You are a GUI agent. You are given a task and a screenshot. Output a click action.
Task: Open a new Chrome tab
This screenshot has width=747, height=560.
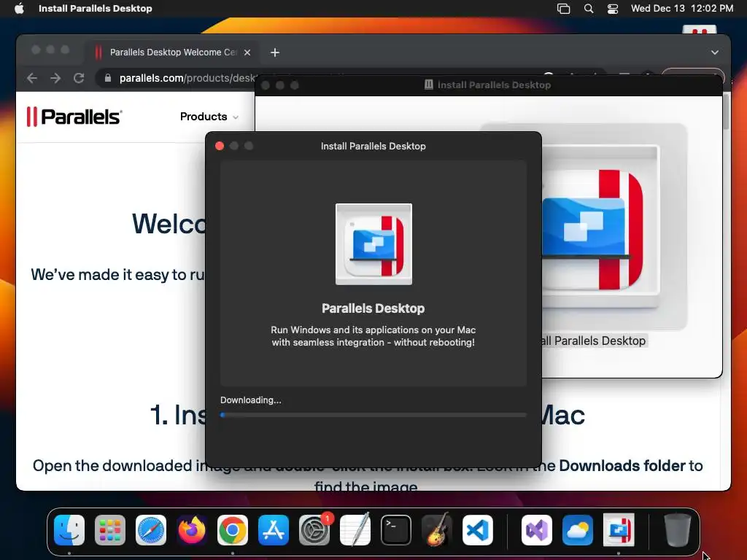275,52
